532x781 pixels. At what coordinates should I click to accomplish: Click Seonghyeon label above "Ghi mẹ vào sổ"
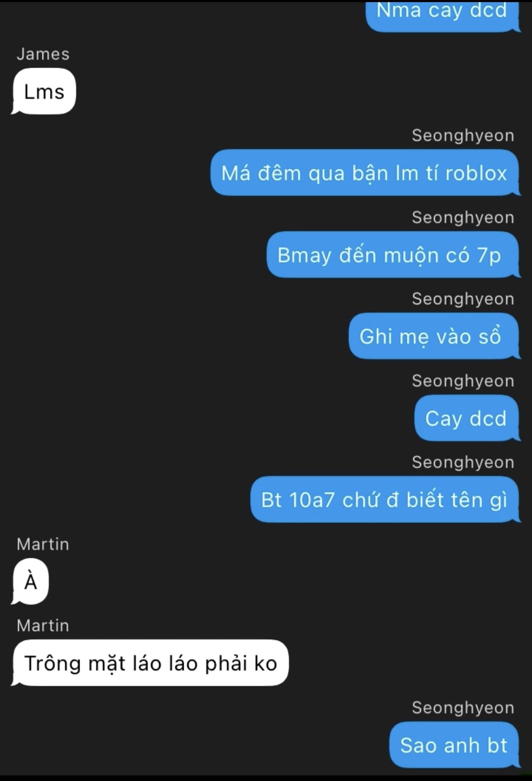(x=463, y=299)
